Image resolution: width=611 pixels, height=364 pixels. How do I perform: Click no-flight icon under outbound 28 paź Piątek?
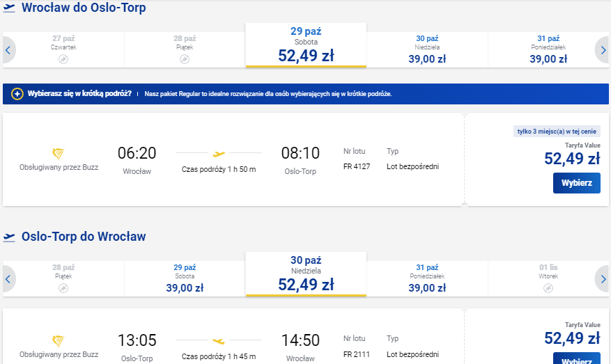(x=185, y=59)
